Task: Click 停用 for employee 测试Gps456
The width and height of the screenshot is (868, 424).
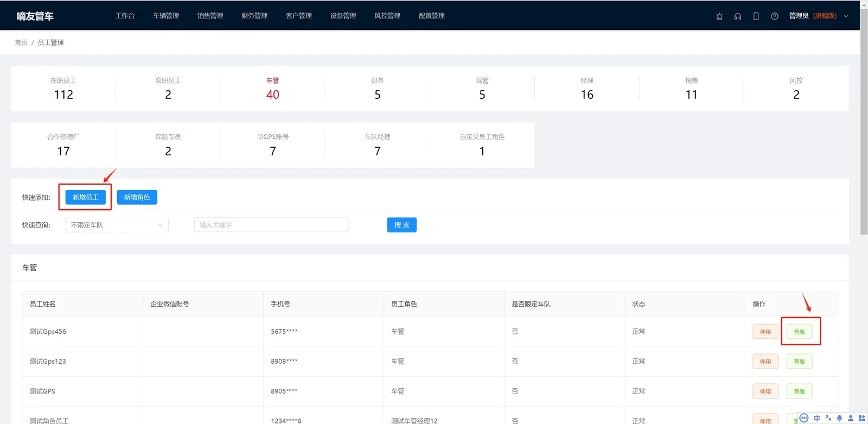Action: (765, 332)
